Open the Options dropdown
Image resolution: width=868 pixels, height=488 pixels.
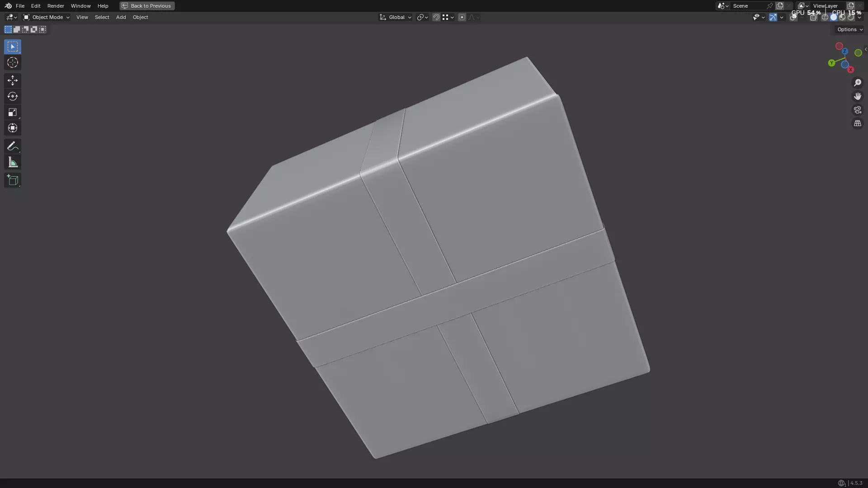click(x=849, y=29)
